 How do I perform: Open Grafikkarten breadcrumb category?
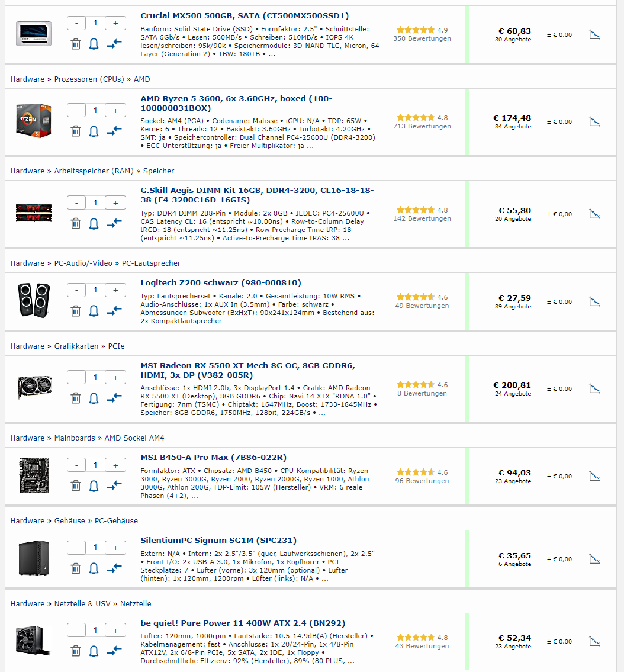(76, 346)
